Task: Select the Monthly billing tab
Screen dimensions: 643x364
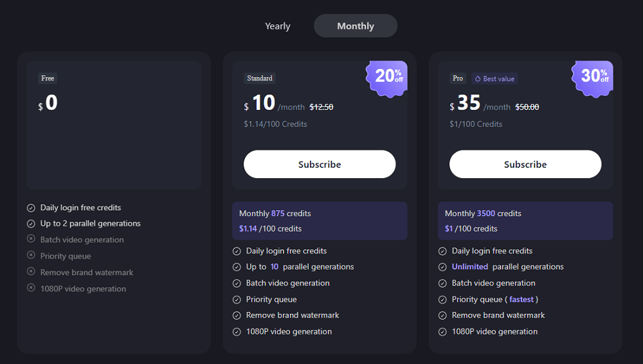Action: [355, 26]
